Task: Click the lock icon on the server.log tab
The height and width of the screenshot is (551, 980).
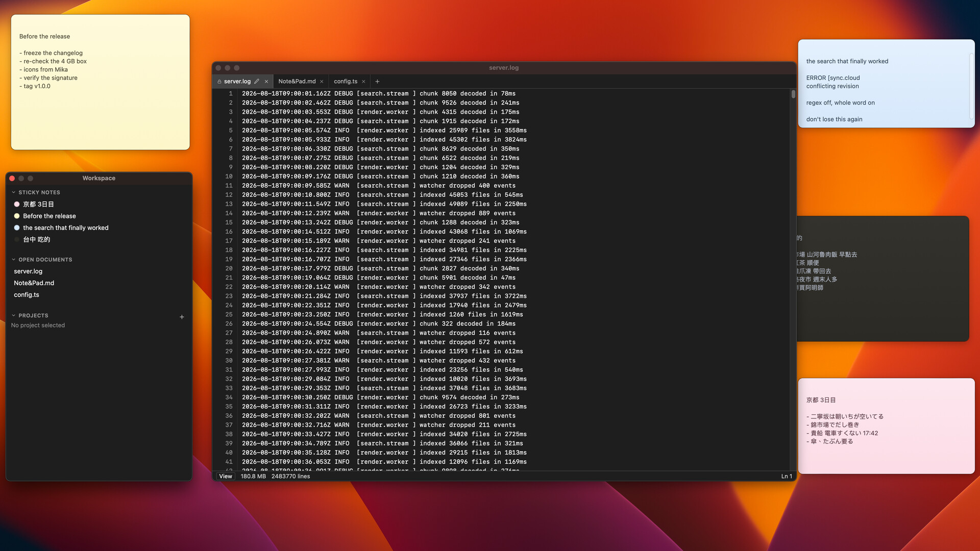Action: pyautogui.click(x=219, y=82)
